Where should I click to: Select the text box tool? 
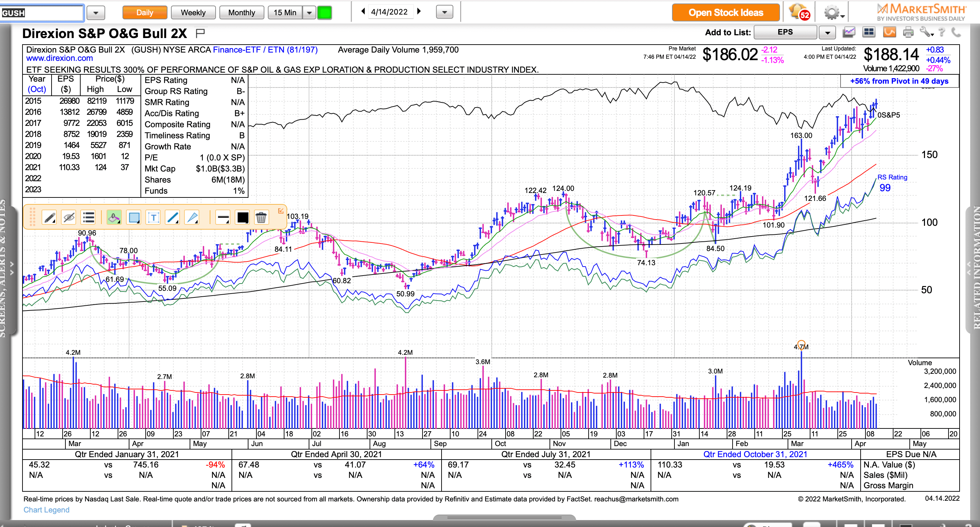pyautogui.click(x=153, y=218)
